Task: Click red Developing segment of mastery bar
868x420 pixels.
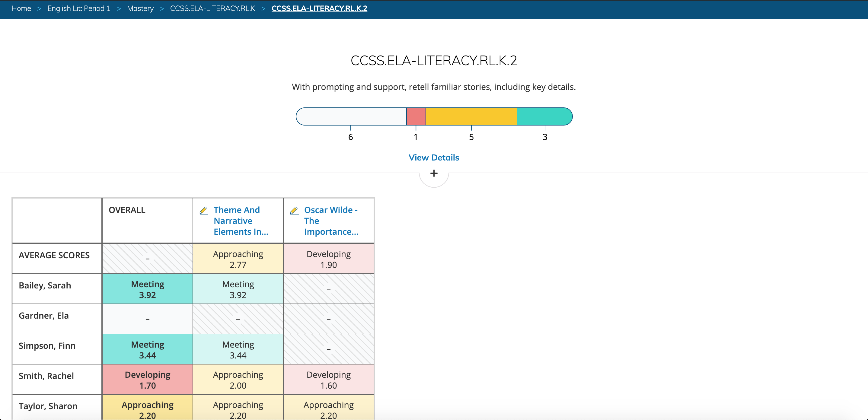Action: click(x=416, y=116)
